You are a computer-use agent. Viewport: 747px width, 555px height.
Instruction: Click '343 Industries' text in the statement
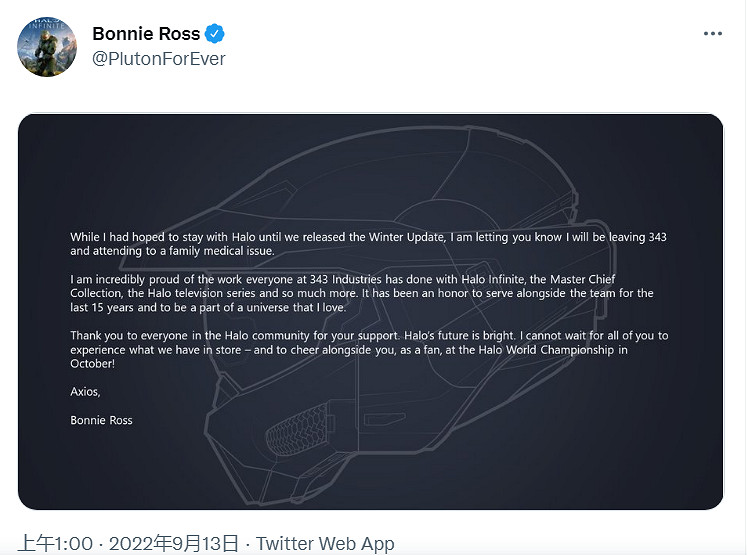[x=368, y=279]
